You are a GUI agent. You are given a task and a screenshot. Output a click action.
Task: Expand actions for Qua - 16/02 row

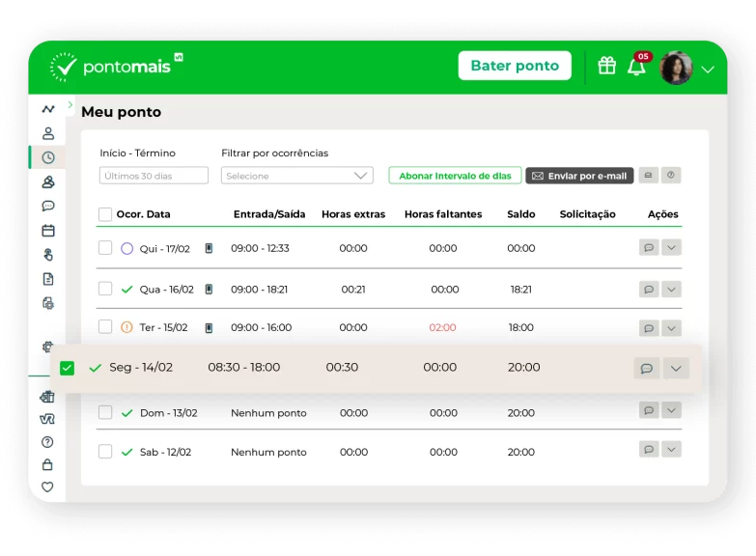pos(671,289)
